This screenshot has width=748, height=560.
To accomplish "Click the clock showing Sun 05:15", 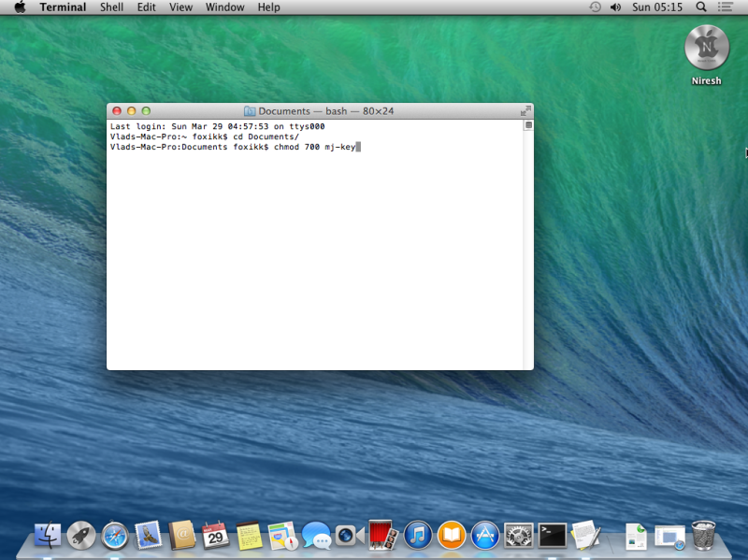I will click(x=657, y=7).
